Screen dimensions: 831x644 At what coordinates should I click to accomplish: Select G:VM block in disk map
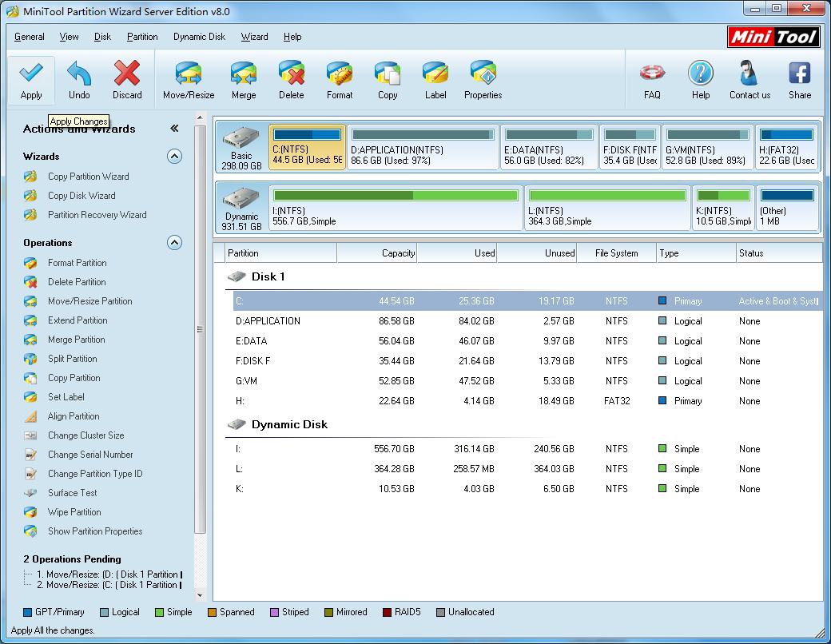coord(707,147)
